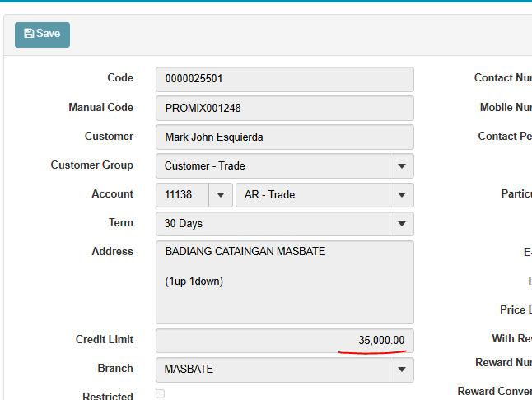The image size is (532, 400).
Task: Select the Credit Limit amount field
Action: click(284, 341)
